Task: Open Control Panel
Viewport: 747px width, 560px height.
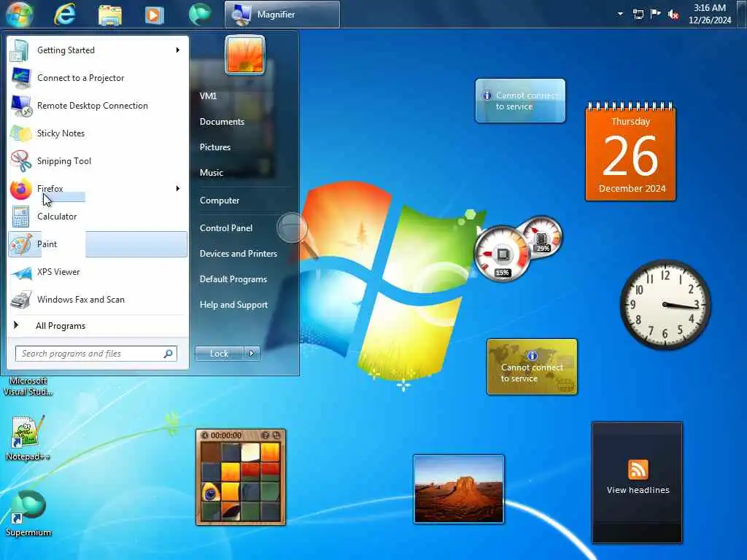Action: (x=226, y=228)
